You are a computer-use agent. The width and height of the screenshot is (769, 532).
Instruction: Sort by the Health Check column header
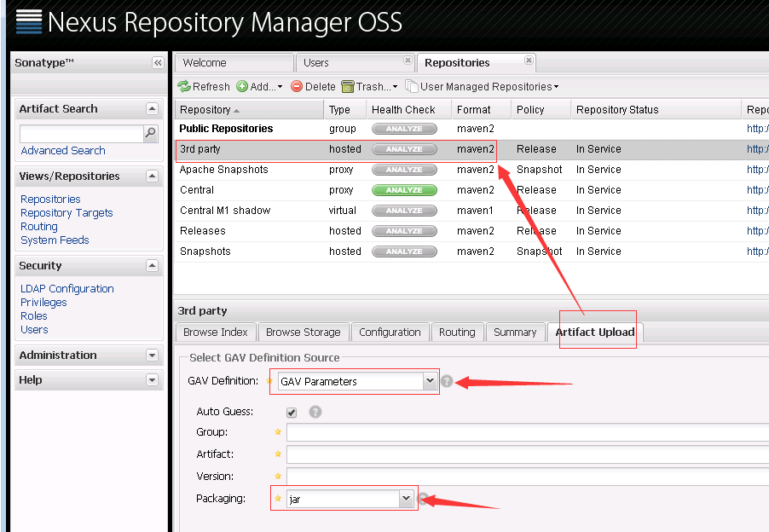tap(409, 110)
